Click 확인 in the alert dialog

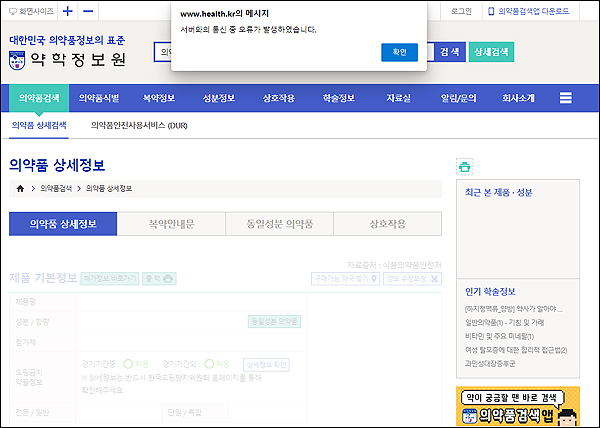[399, 52]
